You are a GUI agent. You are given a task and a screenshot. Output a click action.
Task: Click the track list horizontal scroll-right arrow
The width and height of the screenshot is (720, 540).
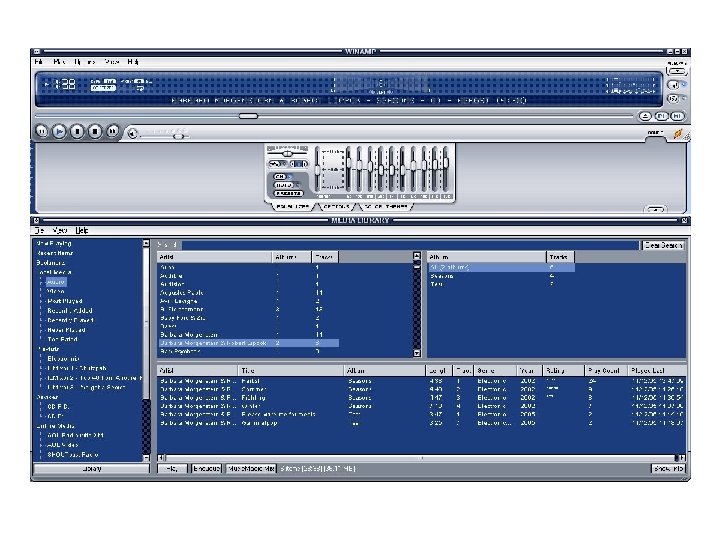pyautogui.click(x=682, y=458)
